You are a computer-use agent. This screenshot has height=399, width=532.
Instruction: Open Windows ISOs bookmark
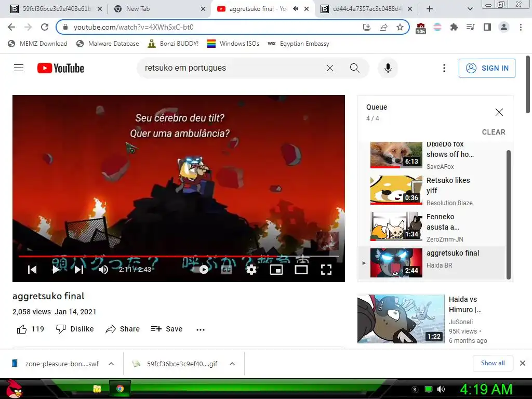[x=233, y=44]
